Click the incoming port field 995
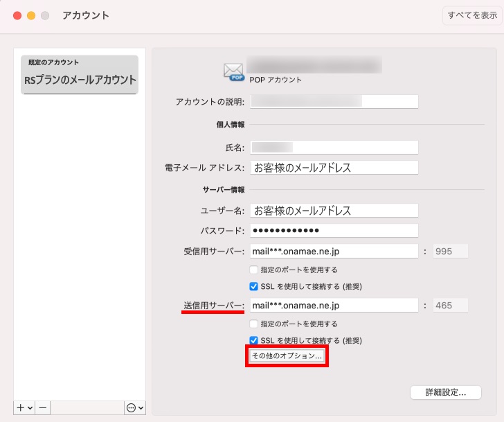Screen dimensions: 504x422 (x=450, y=251)
